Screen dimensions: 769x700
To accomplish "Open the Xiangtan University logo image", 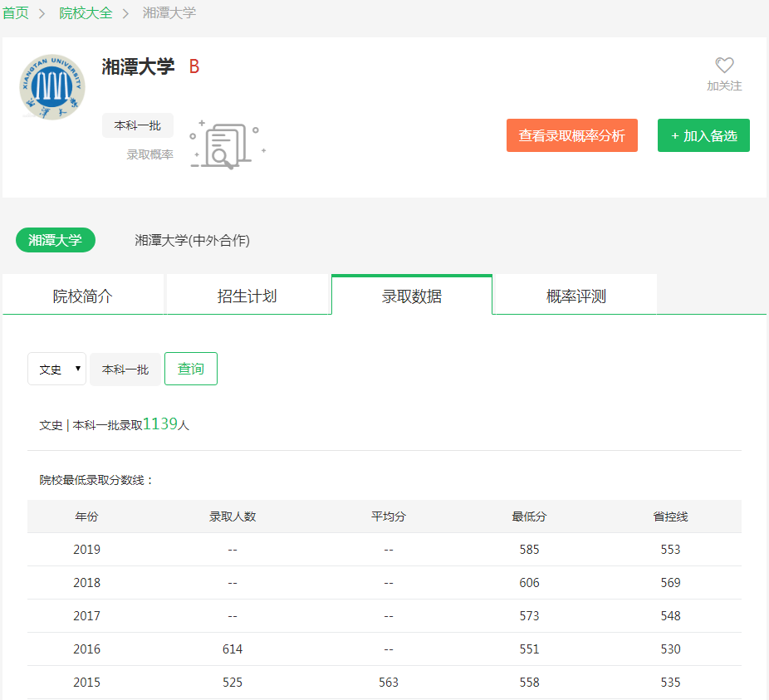I will 52,87.
